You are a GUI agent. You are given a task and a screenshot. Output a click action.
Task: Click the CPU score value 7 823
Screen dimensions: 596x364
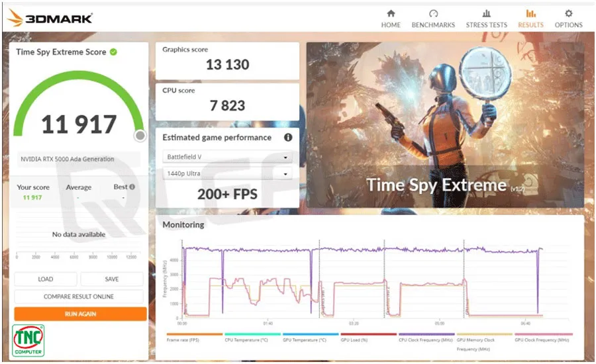coord(227,106)
